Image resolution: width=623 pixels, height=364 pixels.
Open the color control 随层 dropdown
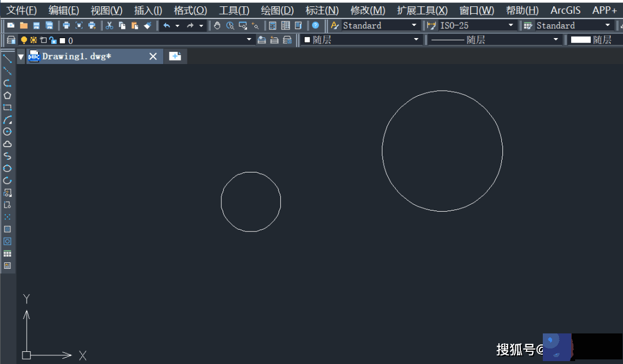416,40
